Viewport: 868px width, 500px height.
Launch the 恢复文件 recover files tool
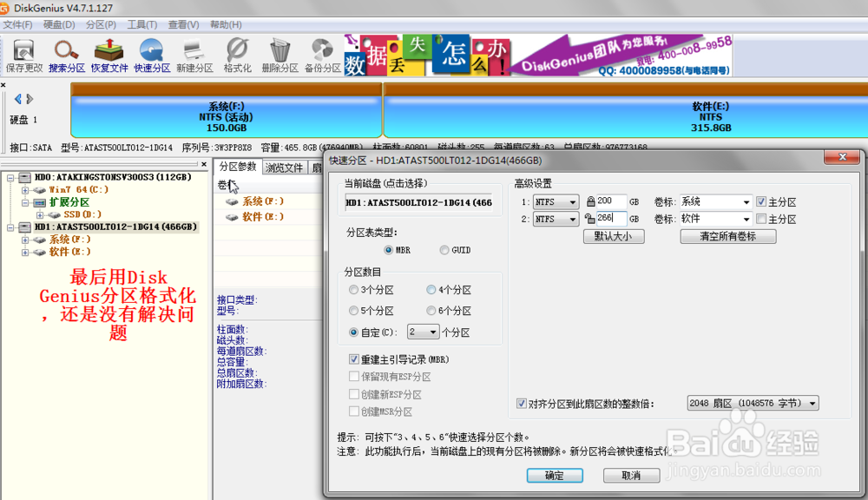pyautogui.click(x=109, y=56)
